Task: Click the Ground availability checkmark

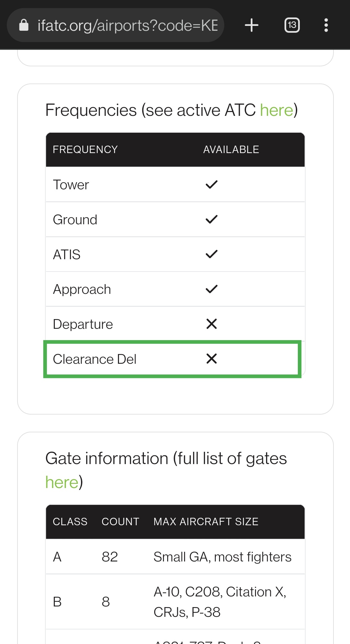Action: click(211, 220)
